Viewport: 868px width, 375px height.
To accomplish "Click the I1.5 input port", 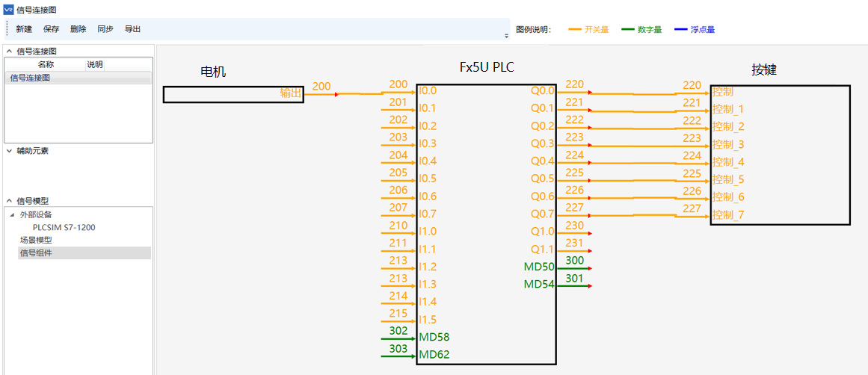I will (428, 320).
